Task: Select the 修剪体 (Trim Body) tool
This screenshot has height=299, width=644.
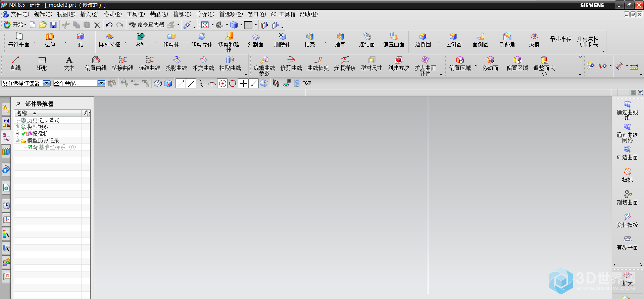Action: [x=171, y=40]
